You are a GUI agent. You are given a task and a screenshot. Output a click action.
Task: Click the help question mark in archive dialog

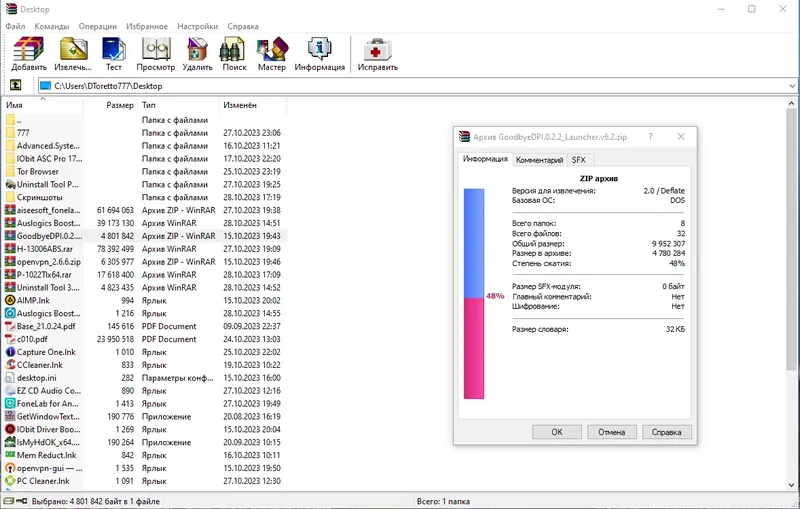tap(650, 137)
